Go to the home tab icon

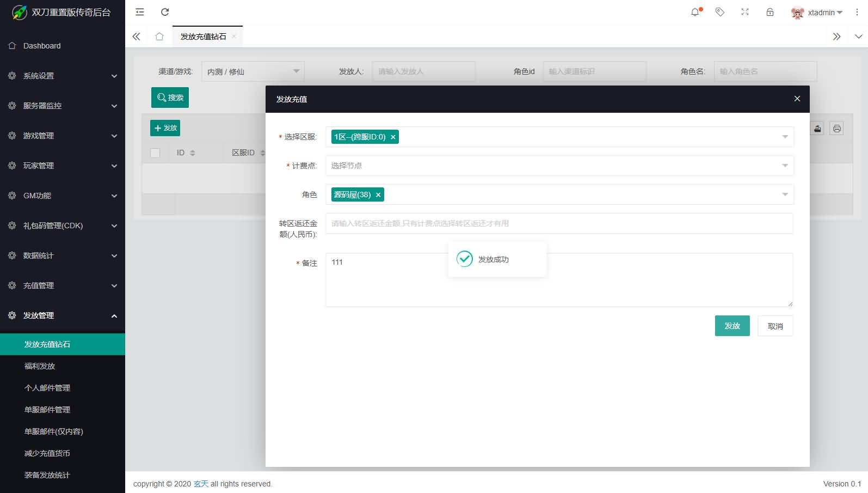tap(159, 36)
